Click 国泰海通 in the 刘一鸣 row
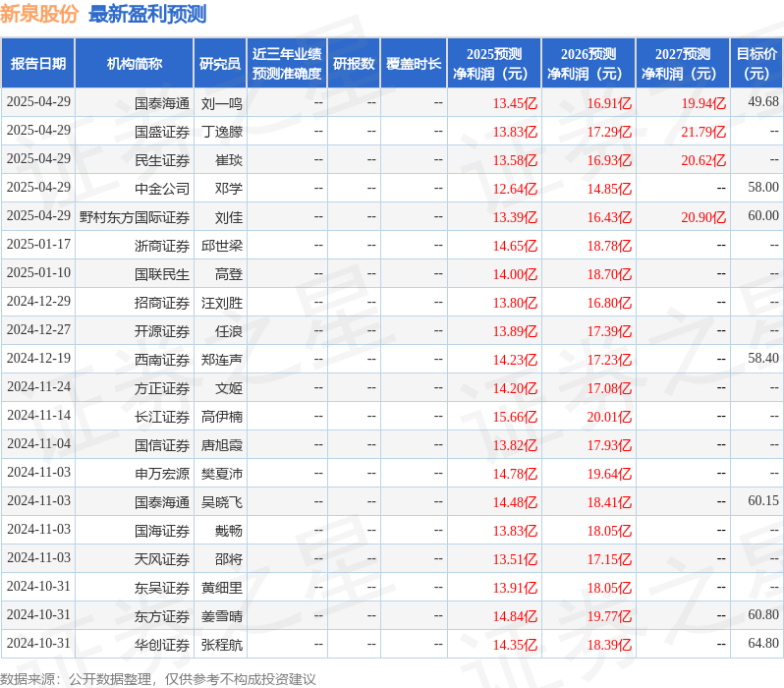Screen dimensions: 784x688 tap(162, 103)
